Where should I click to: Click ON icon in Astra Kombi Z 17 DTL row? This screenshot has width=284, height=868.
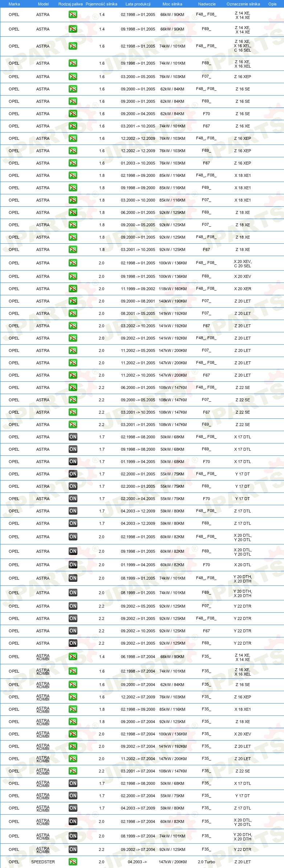pyautogui.click(x=73, y=808)
